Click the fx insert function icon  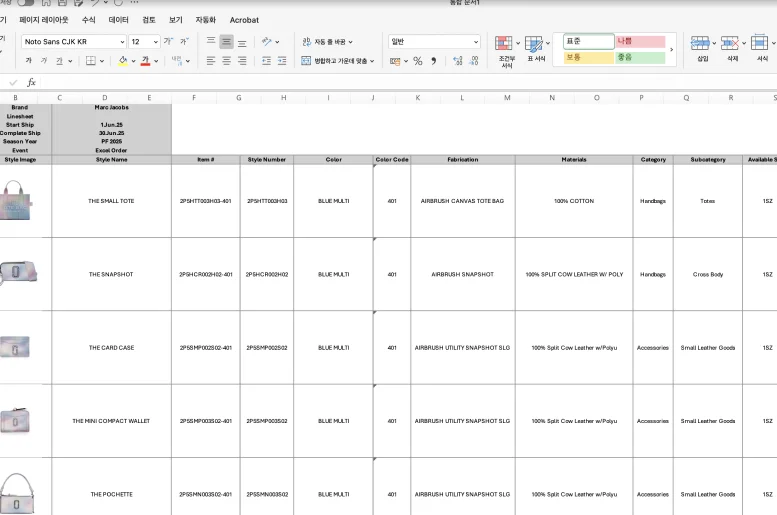tap(32, 82)
